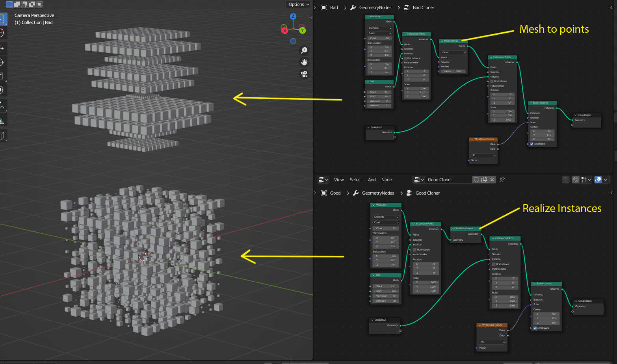Image resolution: width=617 pixels, height=364 pixels.
Task: Choose the Extend Selection mode icon
Action: tap(17, 4)
